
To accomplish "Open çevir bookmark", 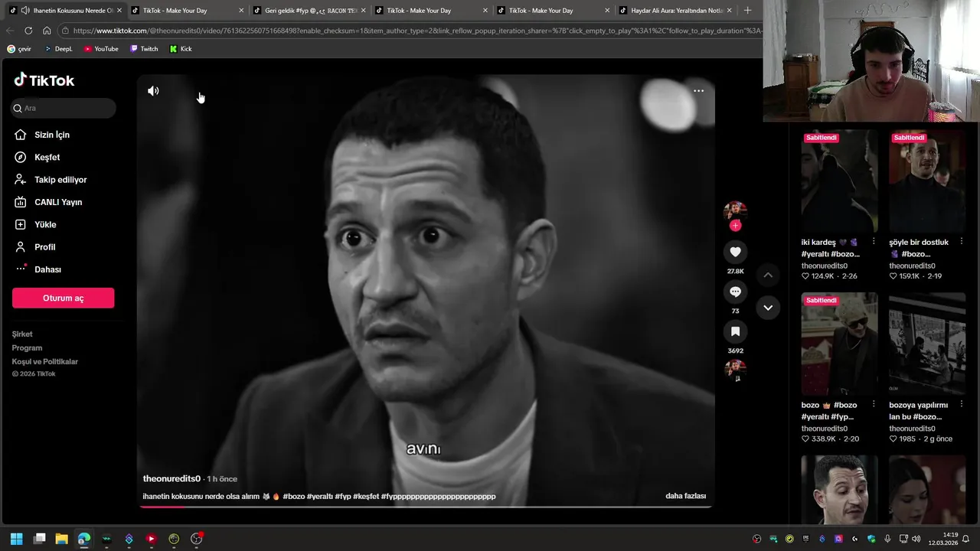I will coord(19,49).
